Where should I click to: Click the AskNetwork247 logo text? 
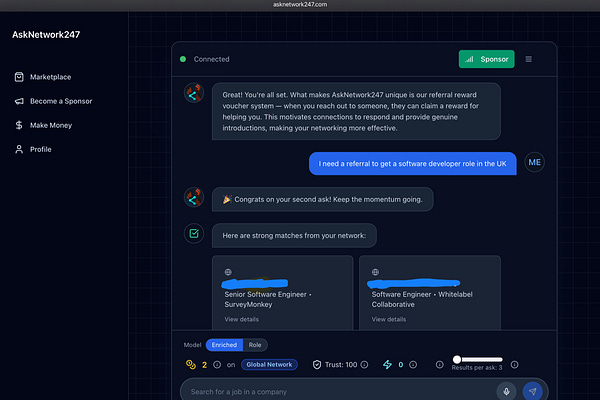point(46,35)
